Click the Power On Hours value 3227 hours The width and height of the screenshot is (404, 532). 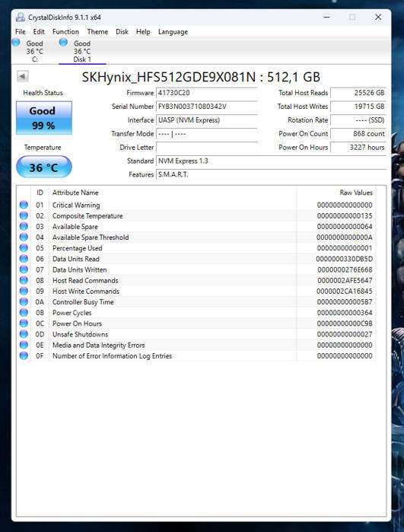pos(358,147)
